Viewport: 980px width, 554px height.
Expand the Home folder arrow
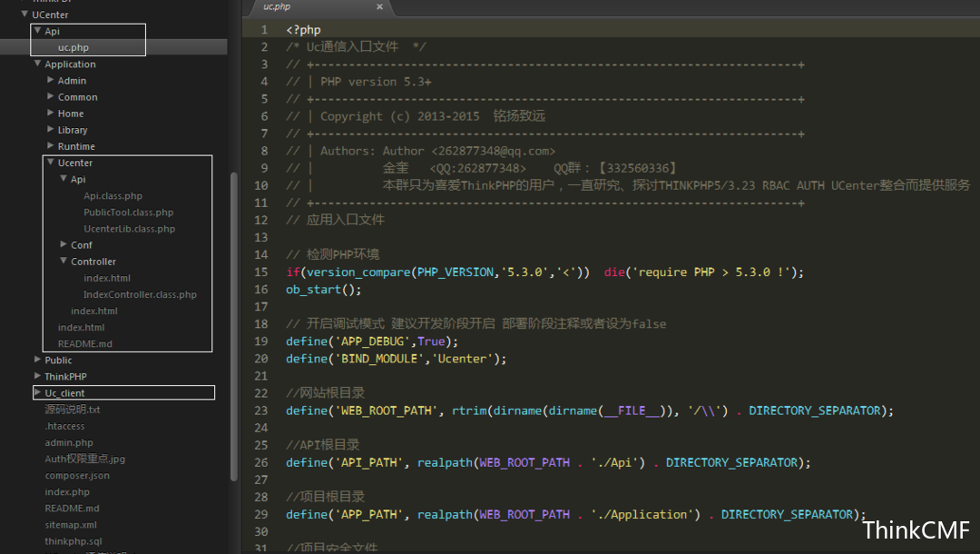[51, 113]
